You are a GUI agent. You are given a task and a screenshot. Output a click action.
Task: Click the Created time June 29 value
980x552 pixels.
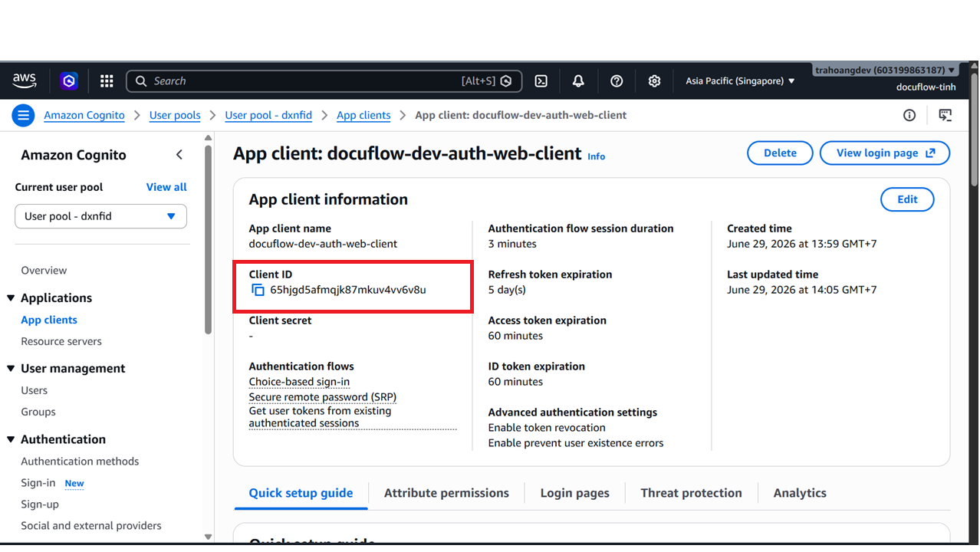(x=801, y=244)
